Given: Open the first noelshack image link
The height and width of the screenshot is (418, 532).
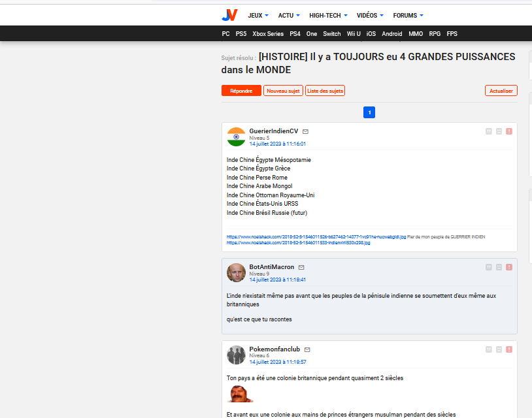Looking at the screenshot, I should pos(316,236).
